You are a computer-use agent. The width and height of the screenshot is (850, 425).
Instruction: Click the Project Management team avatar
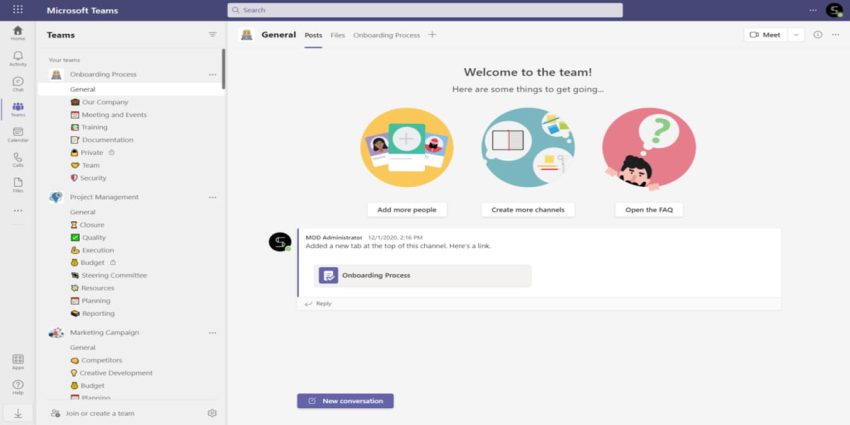56,197
